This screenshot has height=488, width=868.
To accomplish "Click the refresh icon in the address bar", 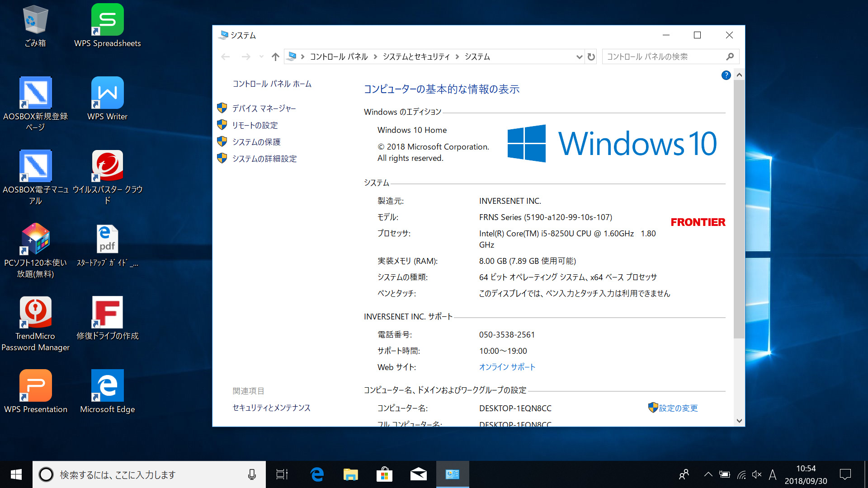I will 591,56.
